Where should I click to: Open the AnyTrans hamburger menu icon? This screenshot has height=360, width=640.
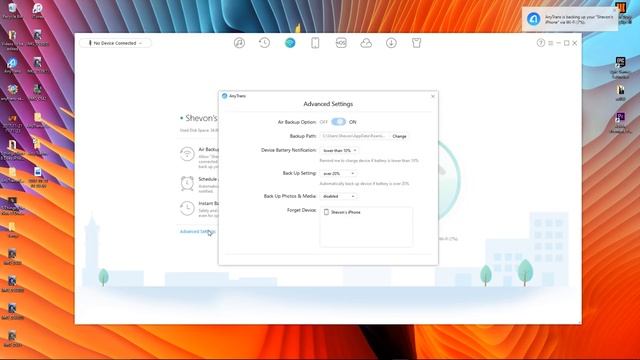(x=551, y=43)
